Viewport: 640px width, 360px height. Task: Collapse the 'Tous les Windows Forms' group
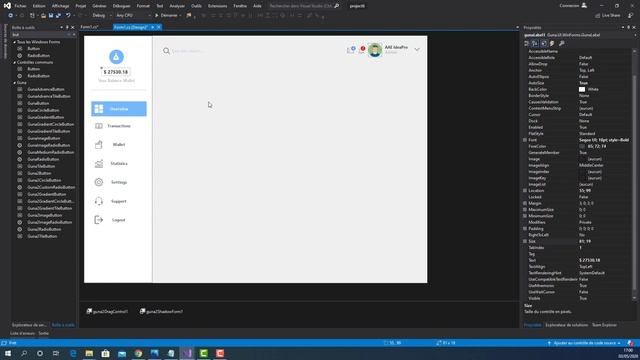(x=15, y=42)
